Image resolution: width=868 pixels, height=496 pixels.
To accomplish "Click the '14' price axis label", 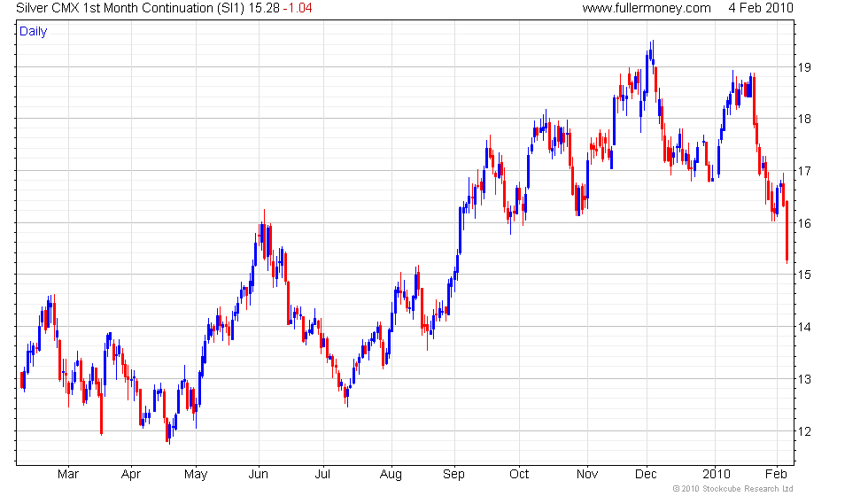I will [x=804, y=327].
